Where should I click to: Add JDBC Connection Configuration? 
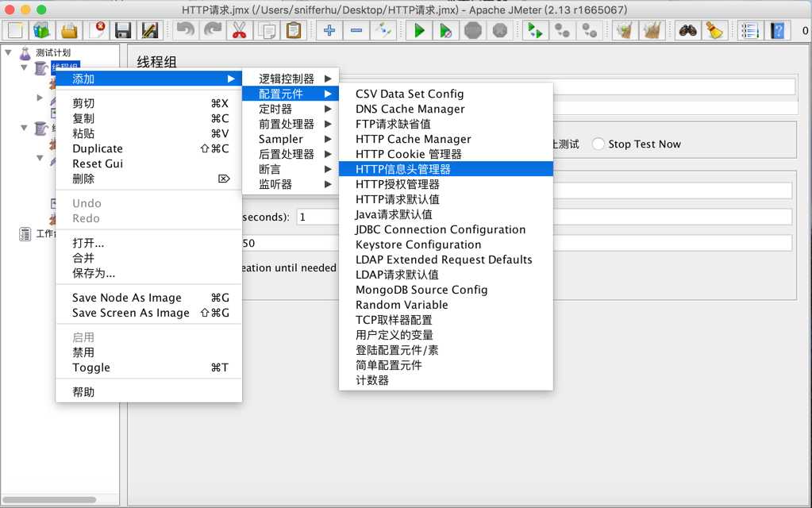coord(446,229)
